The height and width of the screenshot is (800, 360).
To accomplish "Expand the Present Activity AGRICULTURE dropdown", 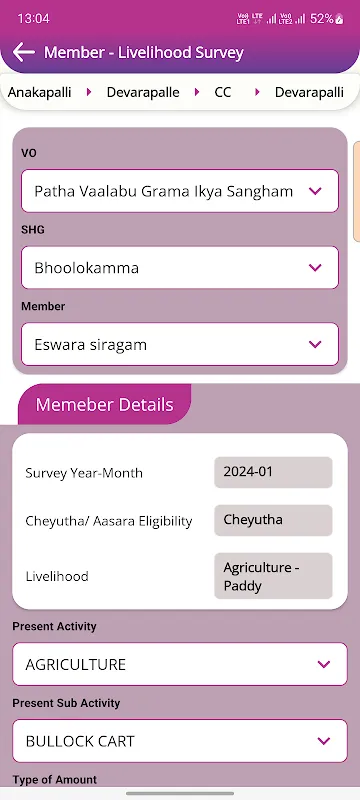I will pyautogui.click(x=179, y=664).
